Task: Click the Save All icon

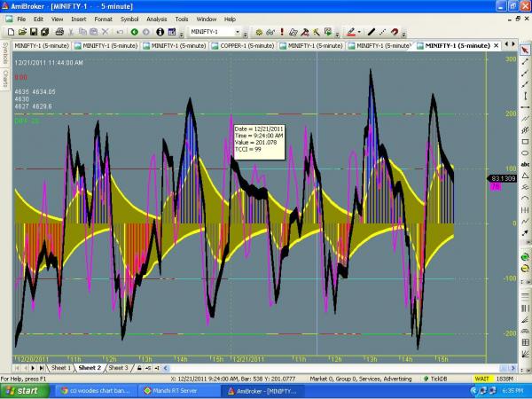Action: (44, 32)
